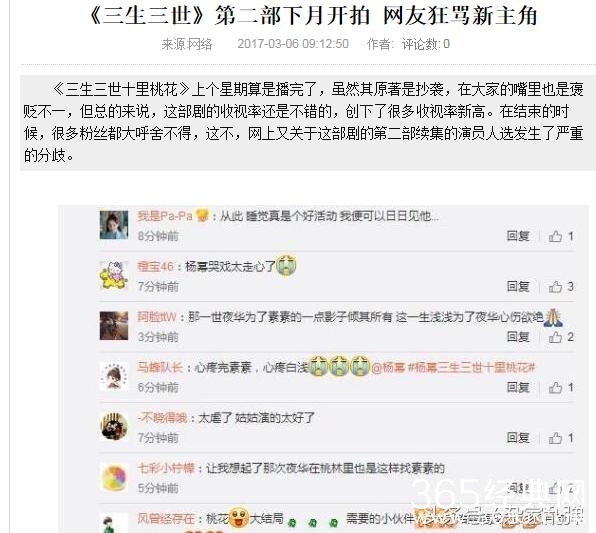
Task: Click 回复 on the 3分钟前 comment
Action: tap(518, 337)
